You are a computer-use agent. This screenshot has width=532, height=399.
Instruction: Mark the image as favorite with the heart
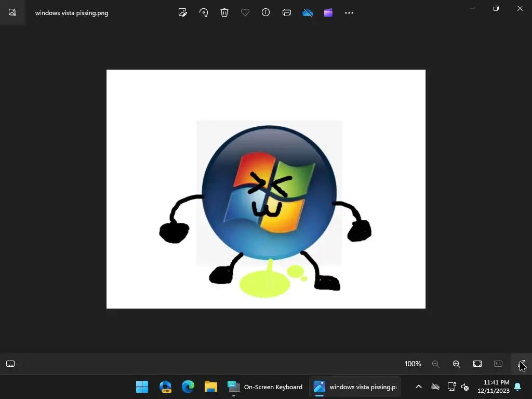(x=245, y=12)
